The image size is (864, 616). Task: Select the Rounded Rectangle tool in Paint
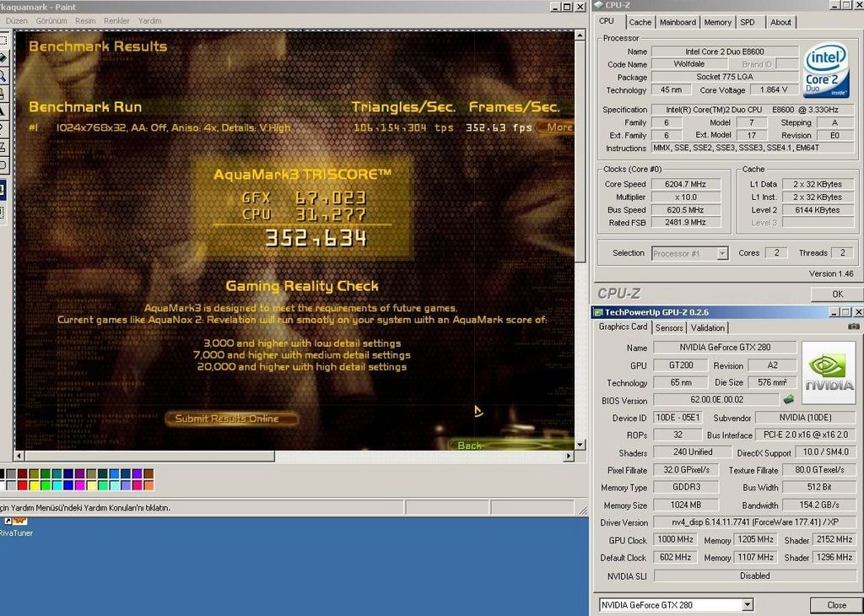pos(3,165)
